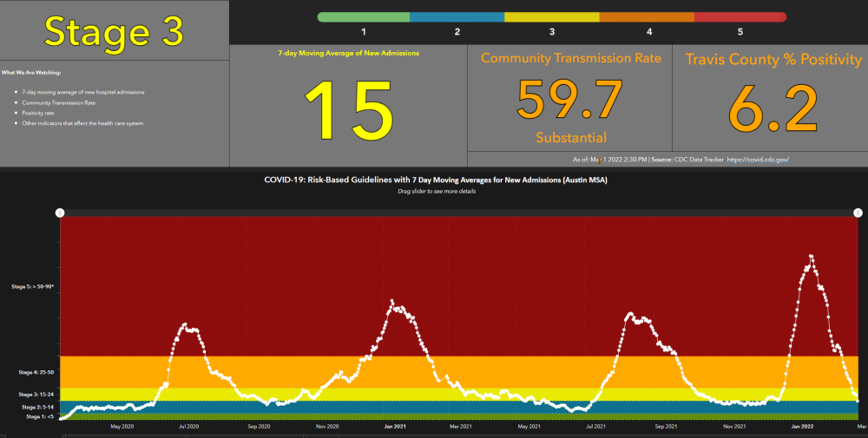Click the orange stage 4 segment of risk bar
The width and height of the screenshot is (868, 438).
pyautogui.click(x=648, y=16)
